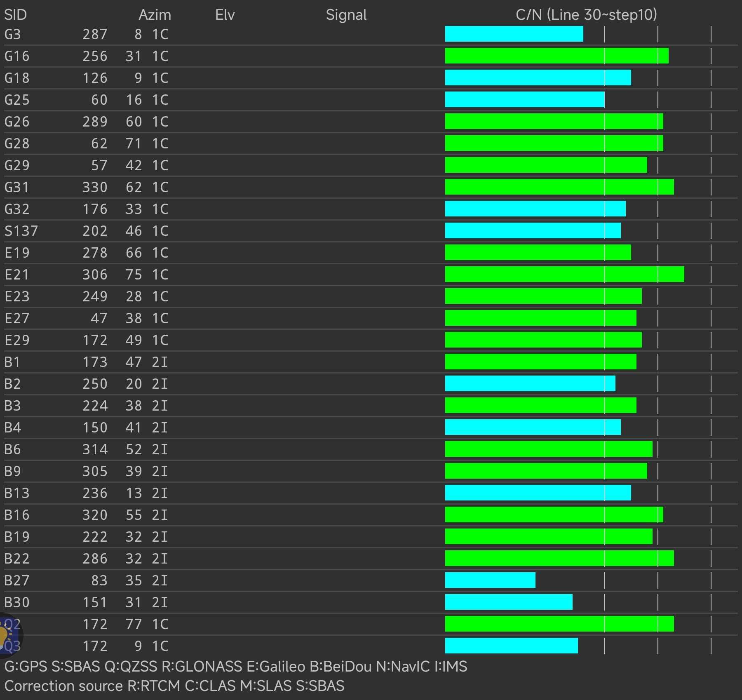Click the green C/N bar for B22
742x700 pixels.
tap(559, 558)
